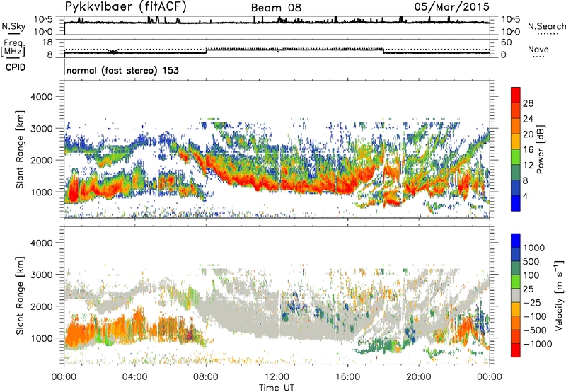Click the '20:00' time axis tick label
This screenshot has width=566, height=392.
418,377
